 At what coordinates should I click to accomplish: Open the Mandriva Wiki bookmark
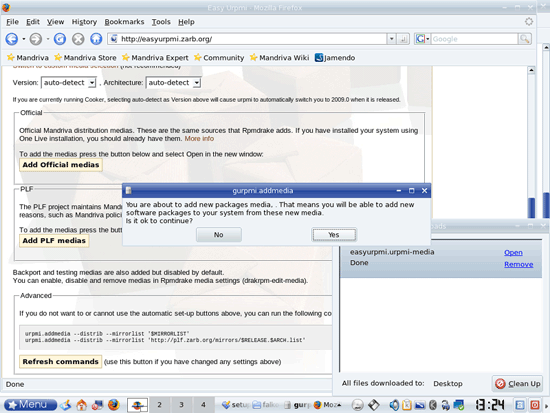click(x=279, y=58)
